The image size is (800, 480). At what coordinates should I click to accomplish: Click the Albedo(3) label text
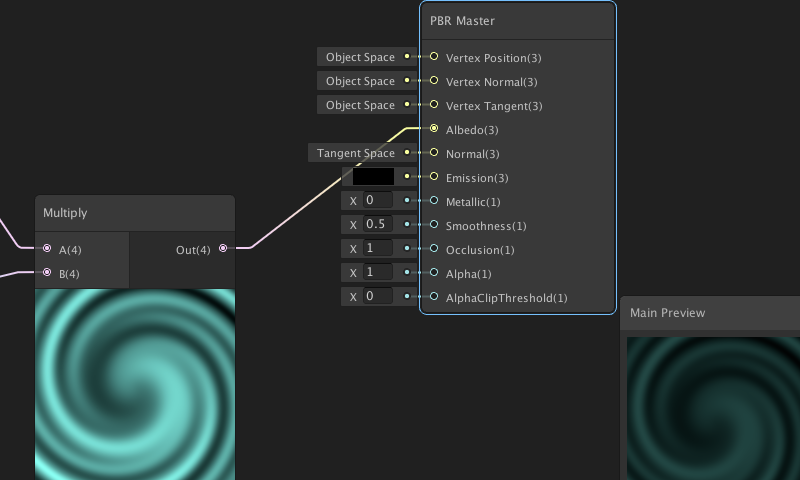472,130
